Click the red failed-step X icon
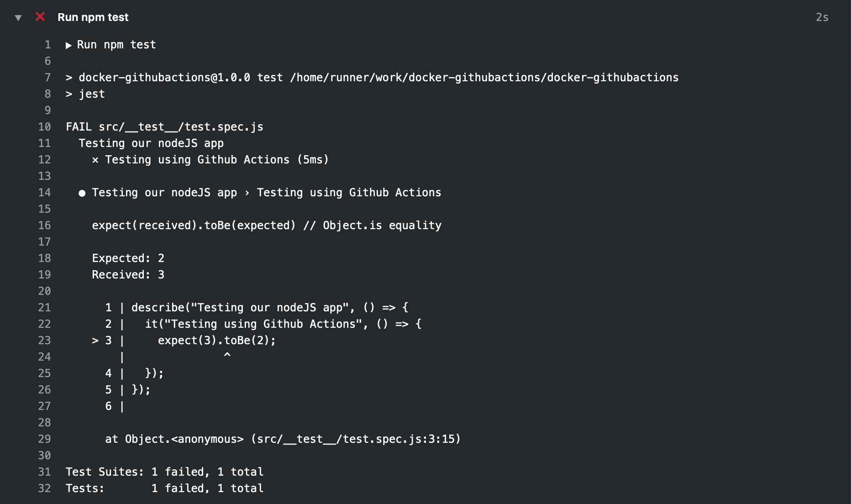851x504 pixels. tap(40, 17)
